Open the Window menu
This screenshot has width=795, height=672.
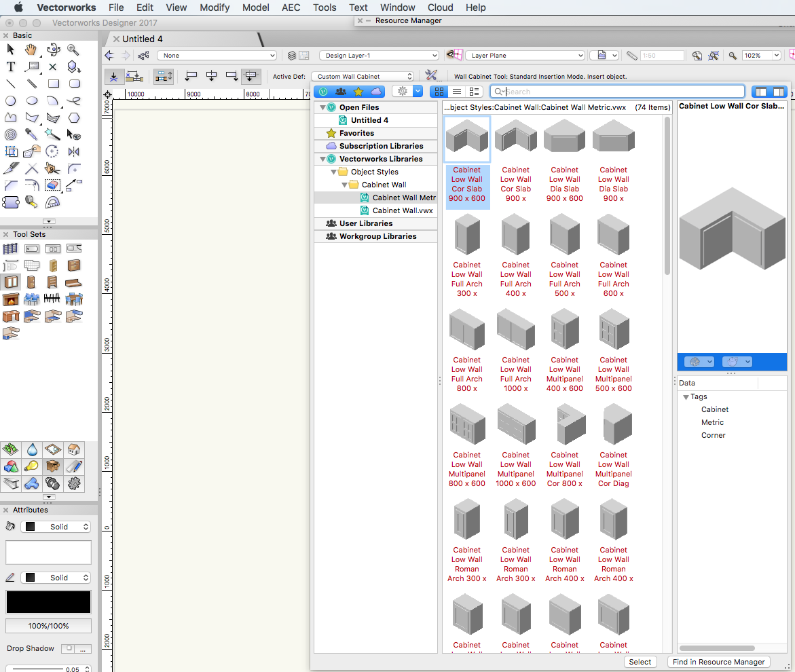(x=397, y=7)
